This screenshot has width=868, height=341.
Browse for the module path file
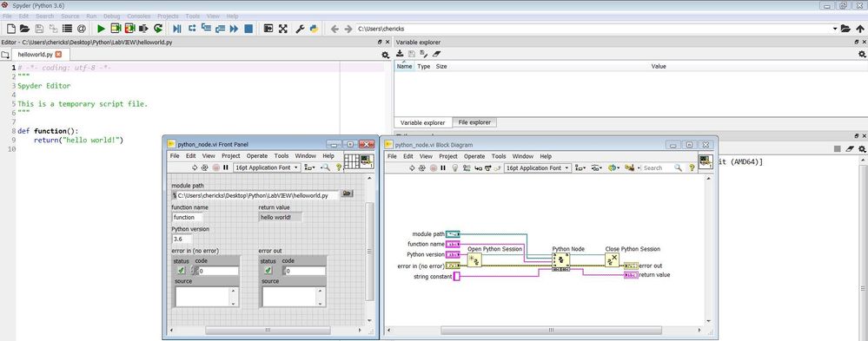pyautogui.click(x=347, y=193)
